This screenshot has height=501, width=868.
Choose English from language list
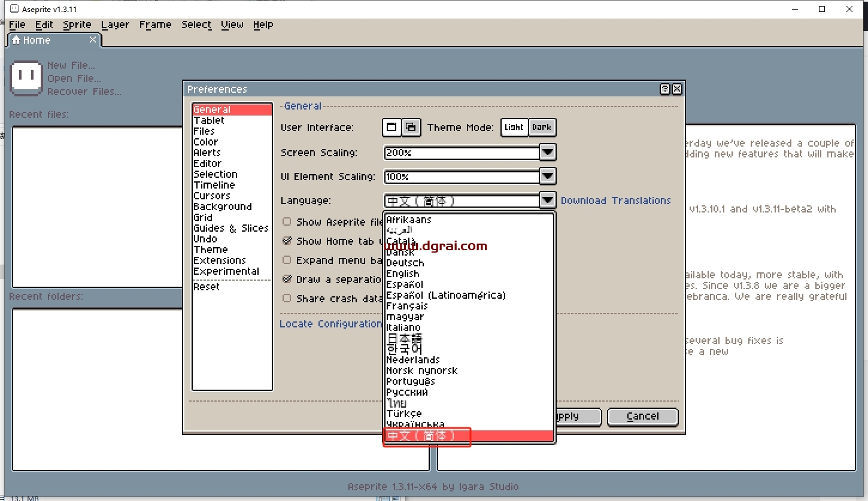pyautogui.click(x=469, y=274)
